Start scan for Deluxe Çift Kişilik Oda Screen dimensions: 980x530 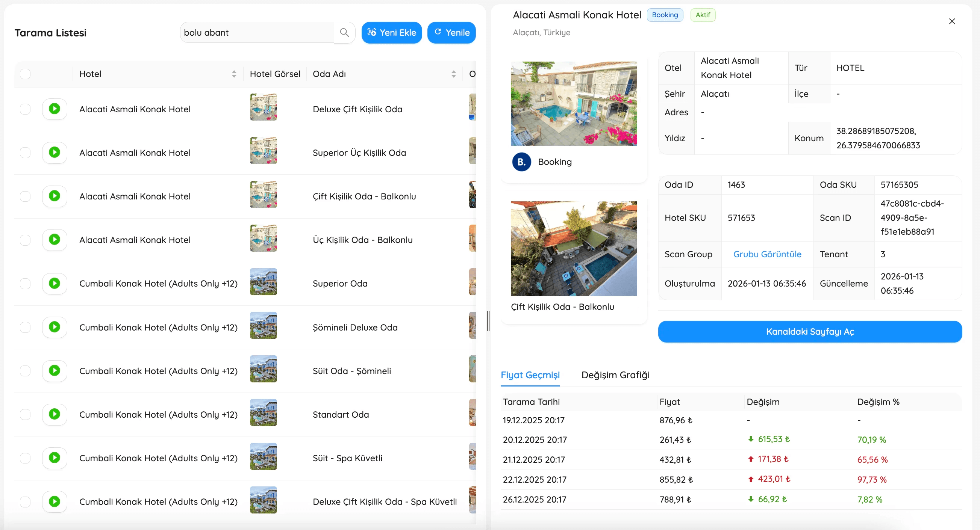coord(55,109)
